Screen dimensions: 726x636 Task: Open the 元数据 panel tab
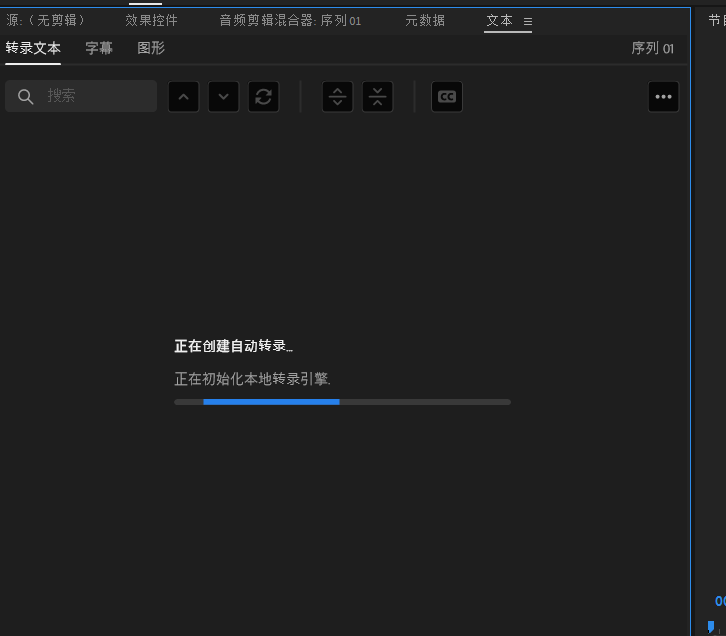tap(425, 20)
